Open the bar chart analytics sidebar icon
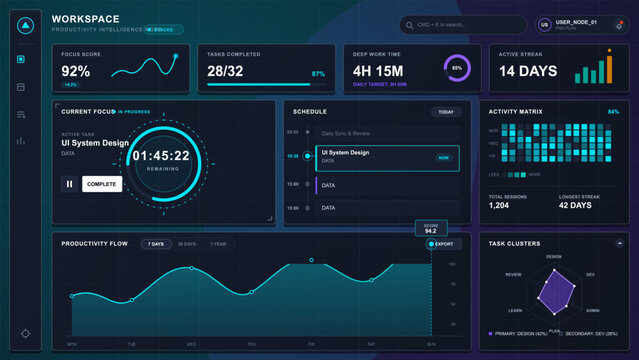639x360 pixels. tap(21, 141)
